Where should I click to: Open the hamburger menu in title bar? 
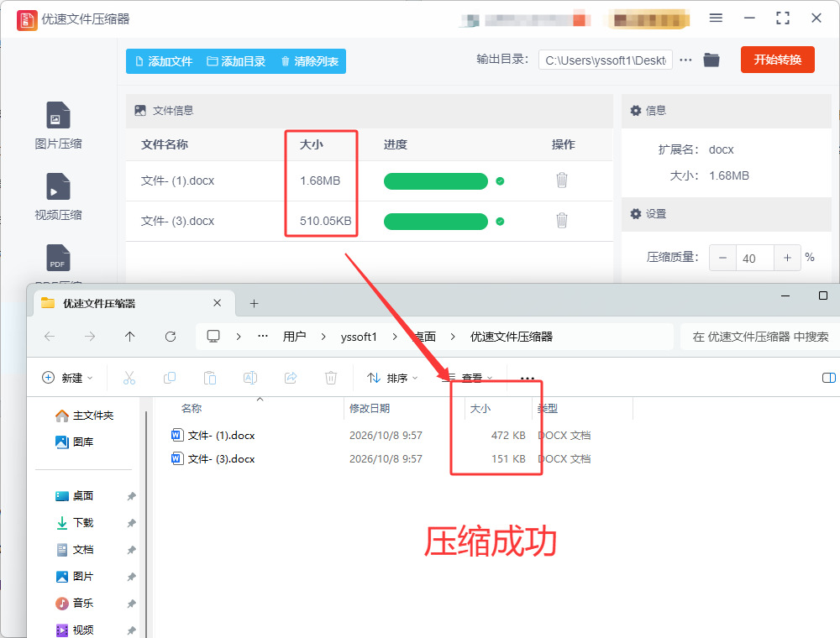click(716, 18)
